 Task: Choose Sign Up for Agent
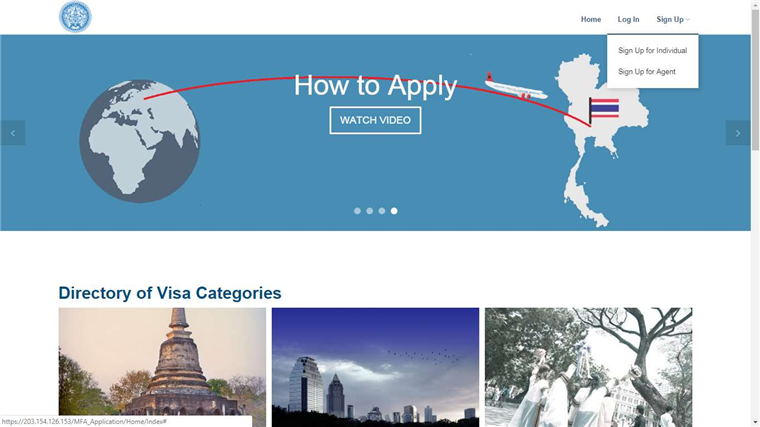click(x=647, y=72)
